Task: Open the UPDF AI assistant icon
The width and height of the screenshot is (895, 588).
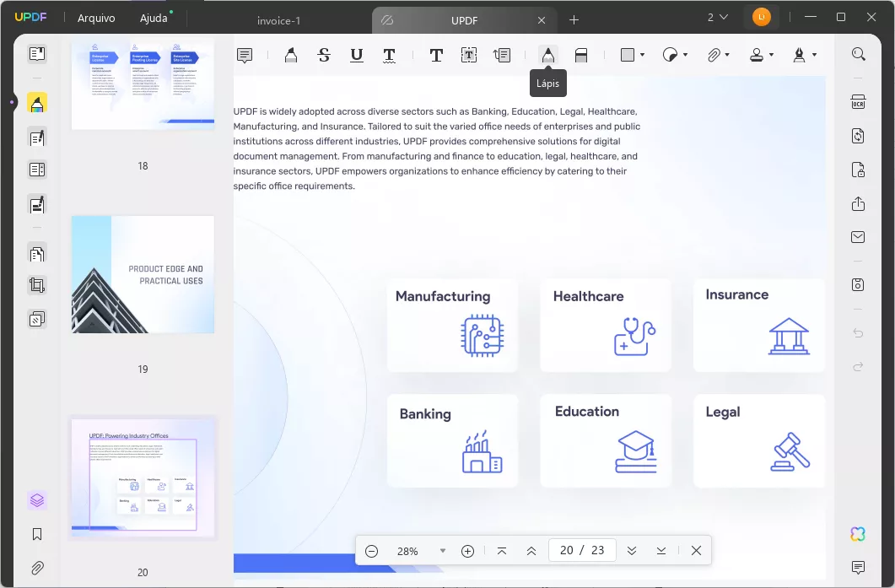Action: point(857,533)
